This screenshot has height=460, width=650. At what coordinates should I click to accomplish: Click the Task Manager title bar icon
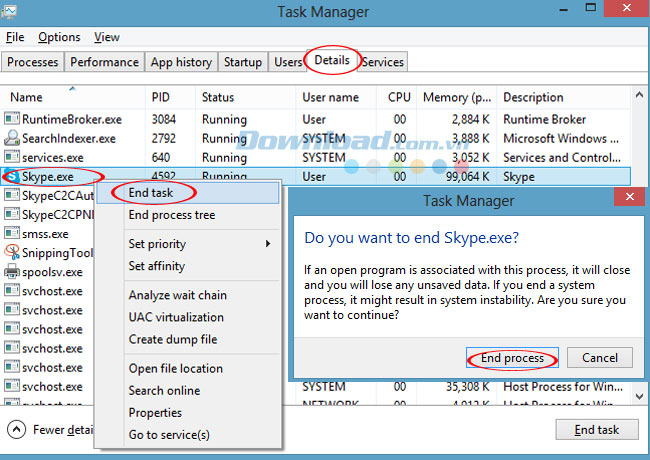(8, 11)
